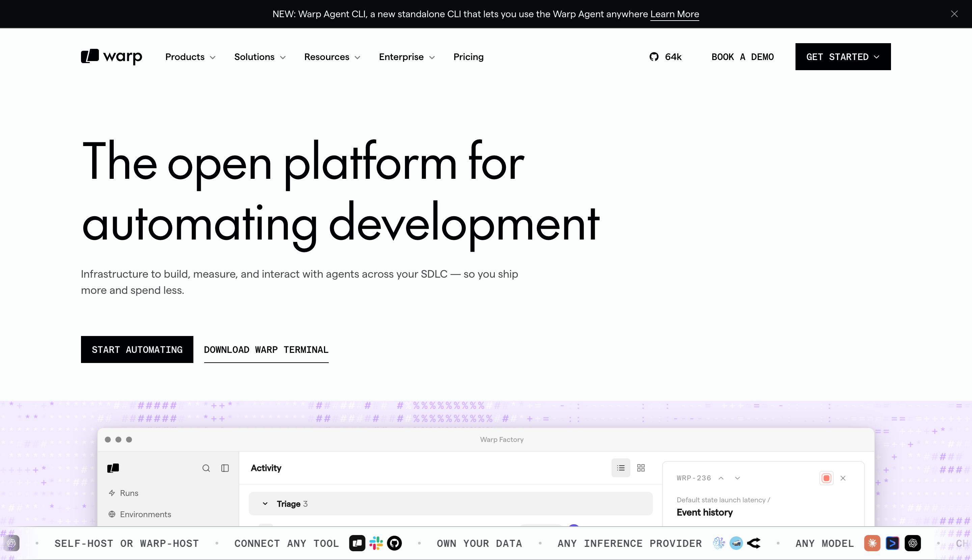Viewport: 972px width, 560px height.
Task: Collapse the Triage group
Action: [265, 503]
